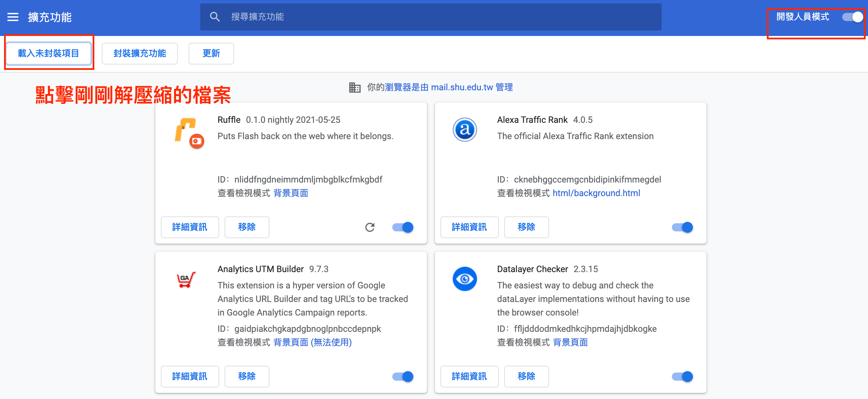Open the mail.shu.edu.tw management link
868x399 pixels.
pos(462,87)
